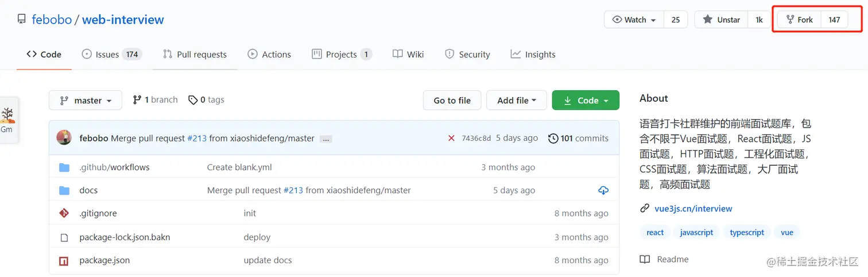Expand the Add file dropdown
This screenshot has width=868, height=277.
click(x=517, y=100)
